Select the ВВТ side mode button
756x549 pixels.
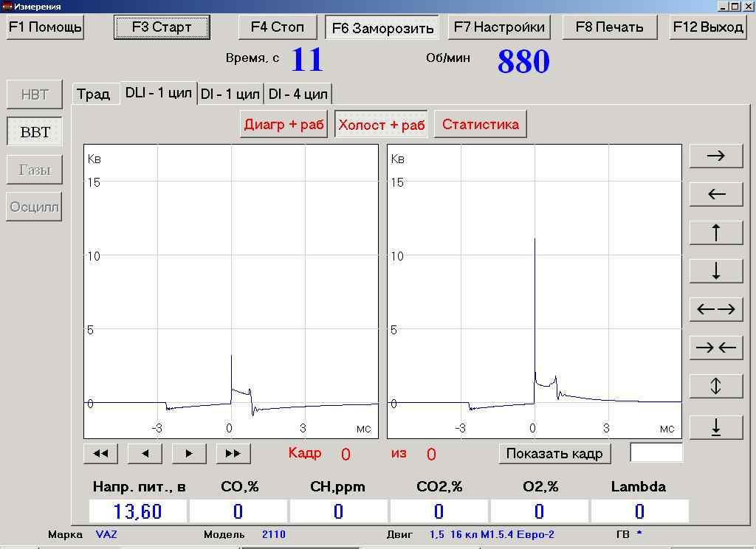pos(35,131)
